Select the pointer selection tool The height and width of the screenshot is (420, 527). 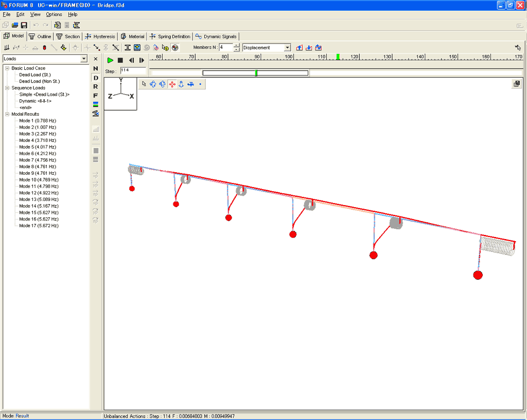144,84
